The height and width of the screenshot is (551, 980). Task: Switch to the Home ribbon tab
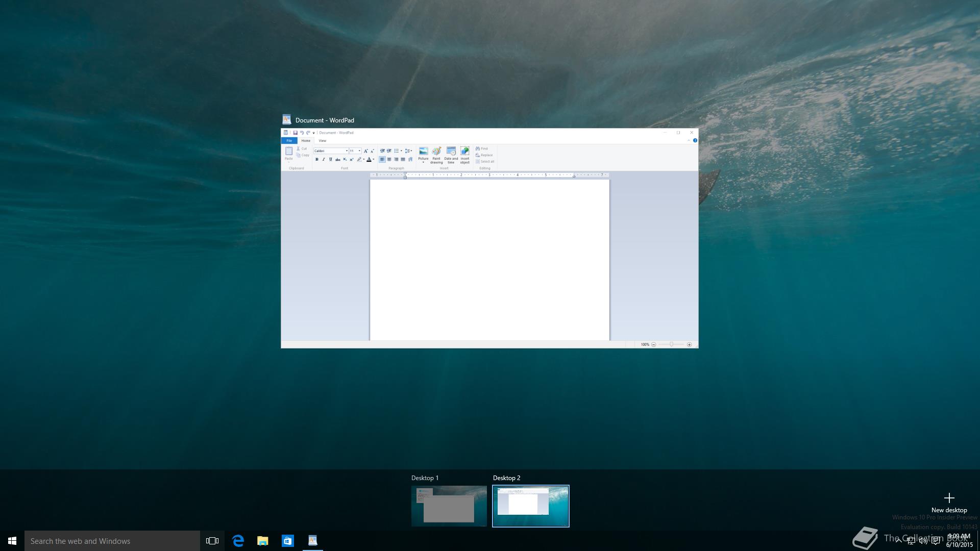click(x=306, y=141)
